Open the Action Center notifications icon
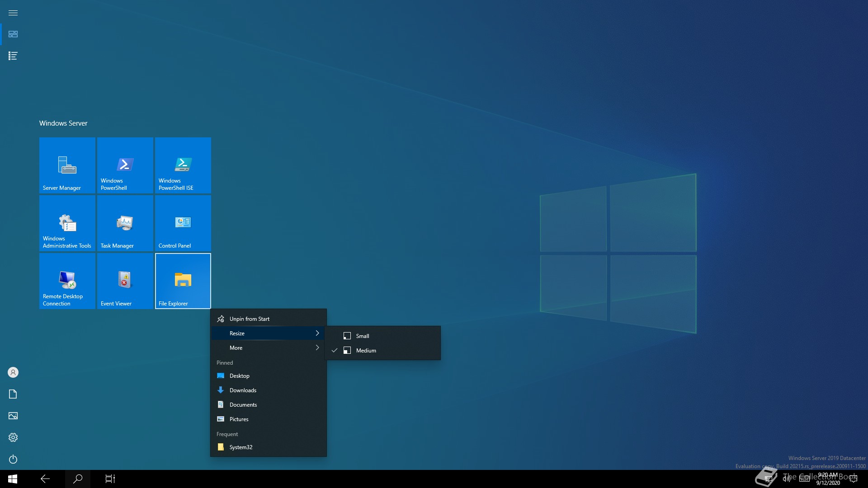 pyautogui.click(x=854, y=479)
